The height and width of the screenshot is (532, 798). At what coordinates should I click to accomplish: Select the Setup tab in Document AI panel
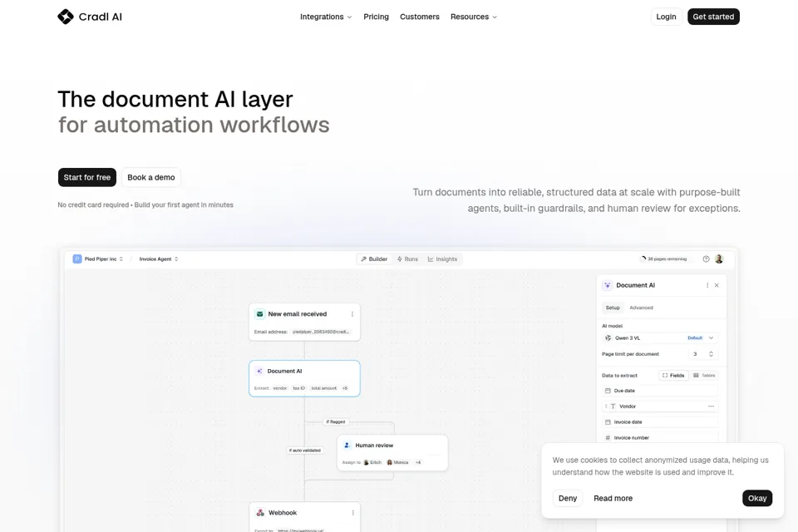click(613, 308)
